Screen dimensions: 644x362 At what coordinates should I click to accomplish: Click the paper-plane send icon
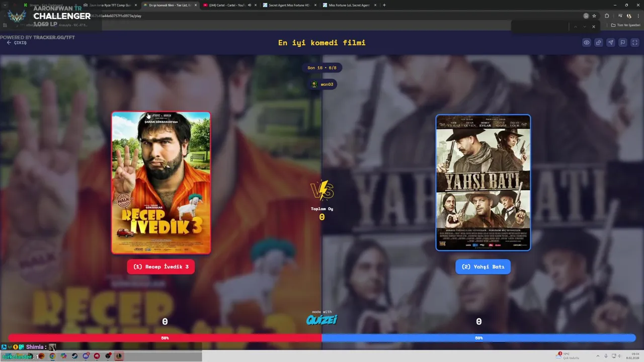(x=611, y=43)
